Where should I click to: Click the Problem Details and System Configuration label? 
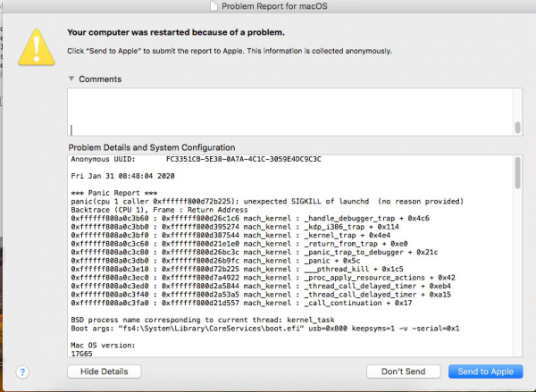(x=151, y=147)
